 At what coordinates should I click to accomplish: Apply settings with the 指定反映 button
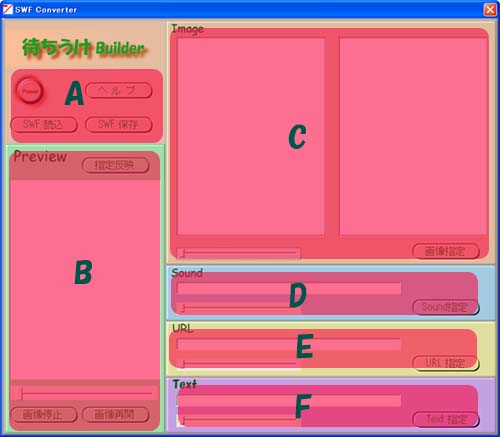click(115, 165)
